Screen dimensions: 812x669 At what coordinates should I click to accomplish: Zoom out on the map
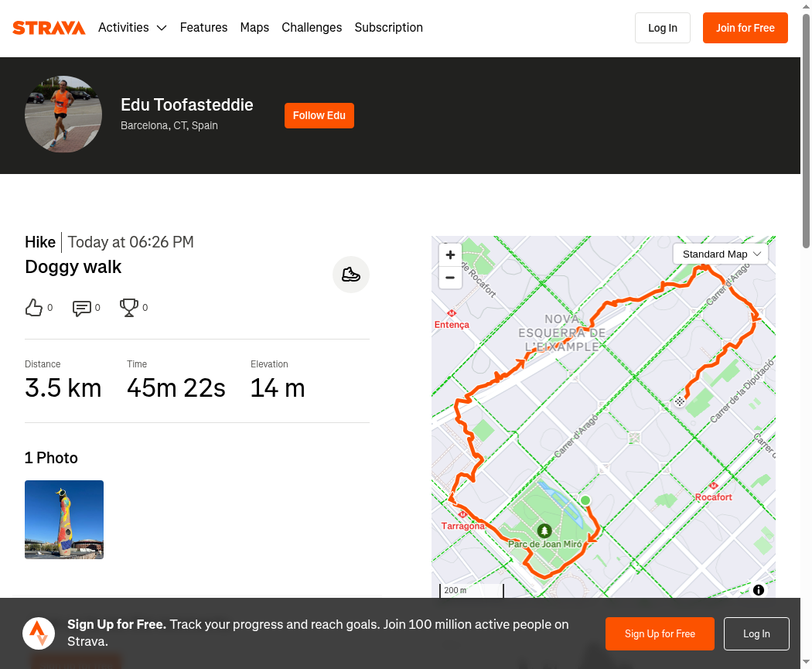pos(450,278)
